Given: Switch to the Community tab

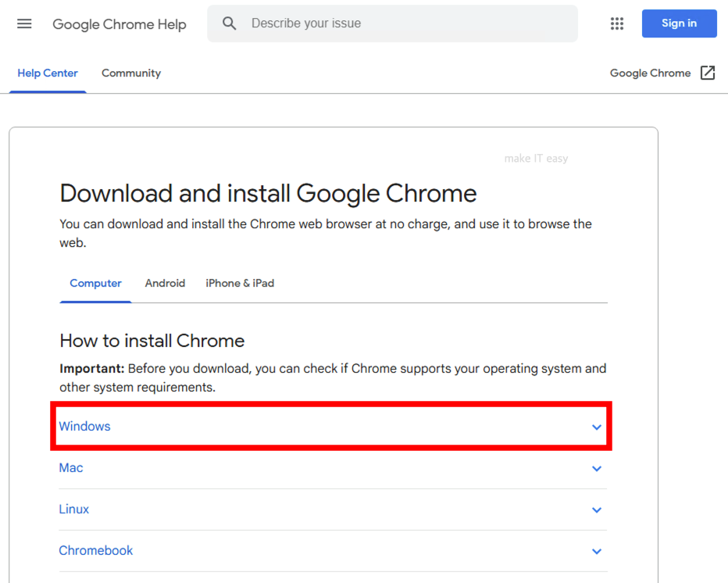Looking at the screenshot, I should point(131,73).
